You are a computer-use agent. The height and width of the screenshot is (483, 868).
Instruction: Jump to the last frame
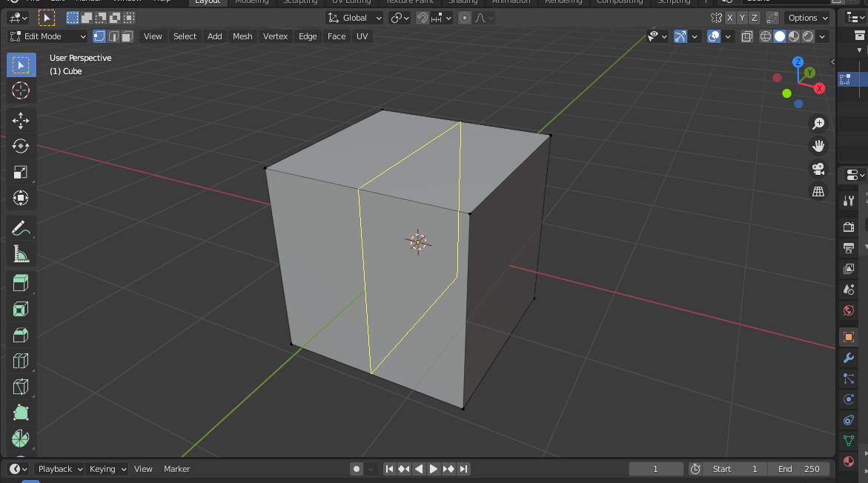pos(463,469)
